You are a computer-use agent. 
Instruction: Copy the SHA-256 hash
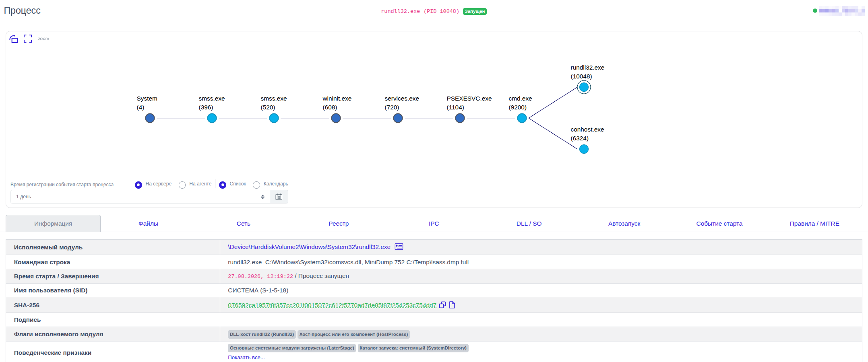click(x=442, y=305)
